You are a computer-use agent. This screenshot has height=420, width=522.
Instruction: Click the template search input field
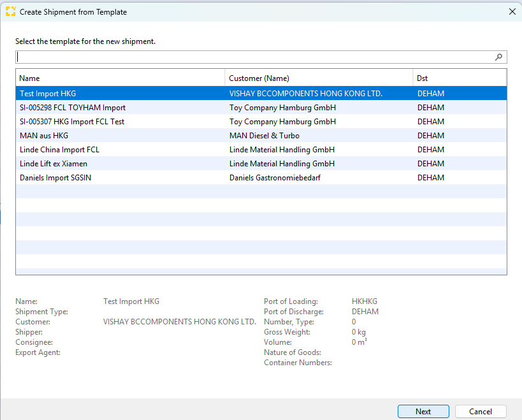(255, 57)
